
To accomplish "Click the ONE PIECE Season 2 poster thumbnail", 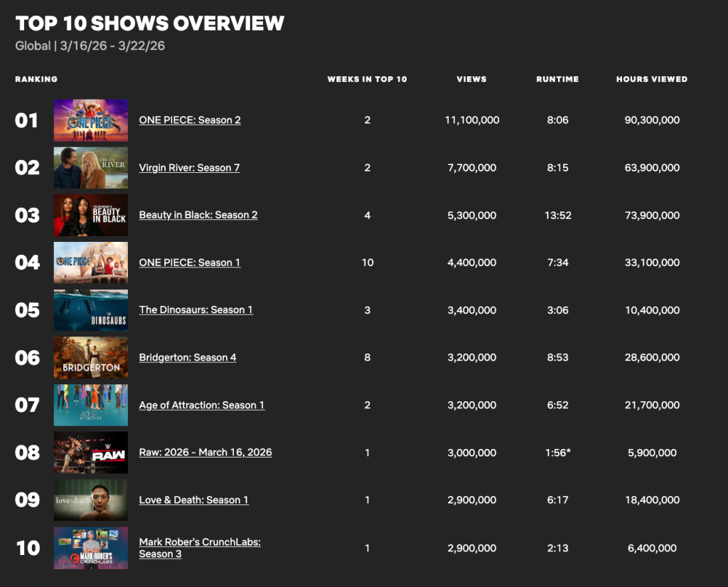I will tap(91, 120).
